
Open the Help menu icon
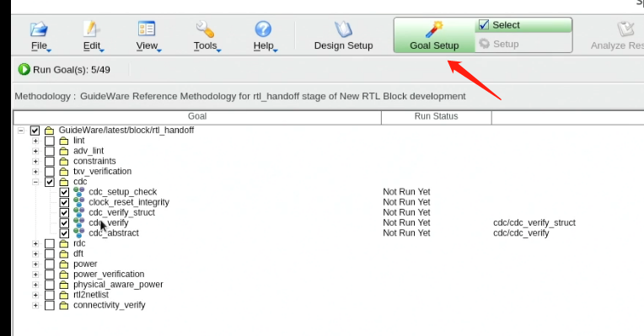point(263,29)
